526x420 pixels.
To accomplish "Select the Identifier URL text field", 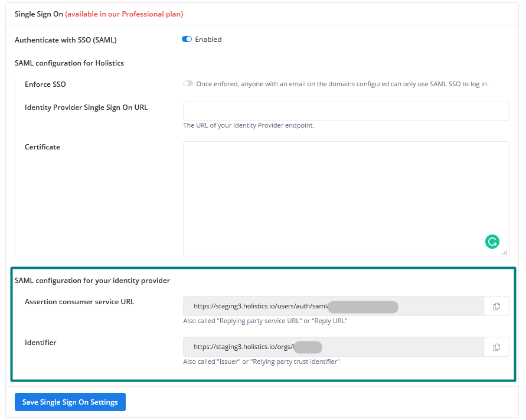I will point(333,347).
